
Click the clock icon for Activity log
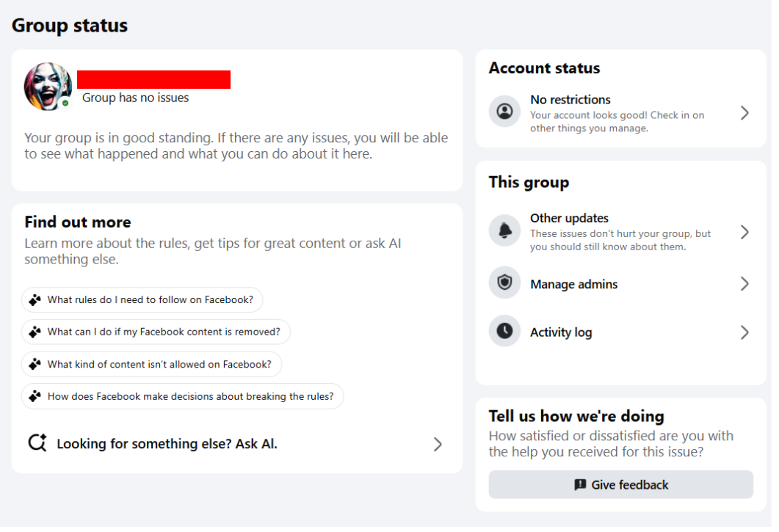point(504,332)
